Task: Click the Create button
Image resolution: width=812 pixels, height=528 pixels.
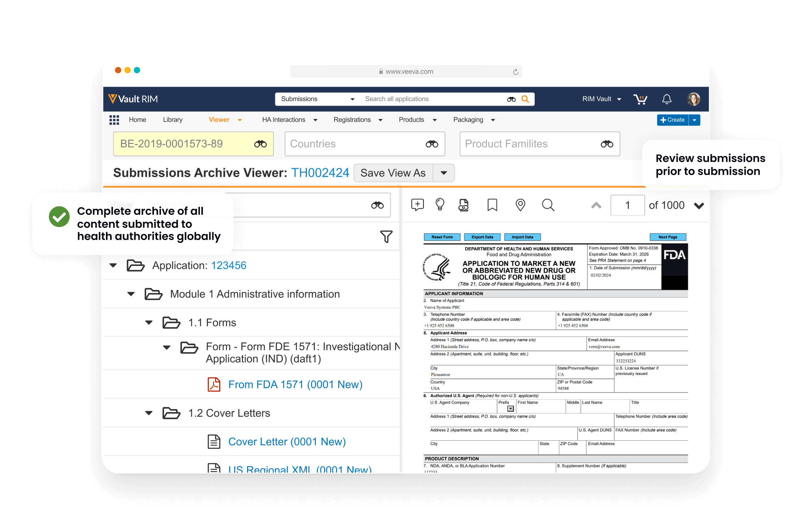Action: 673,120
